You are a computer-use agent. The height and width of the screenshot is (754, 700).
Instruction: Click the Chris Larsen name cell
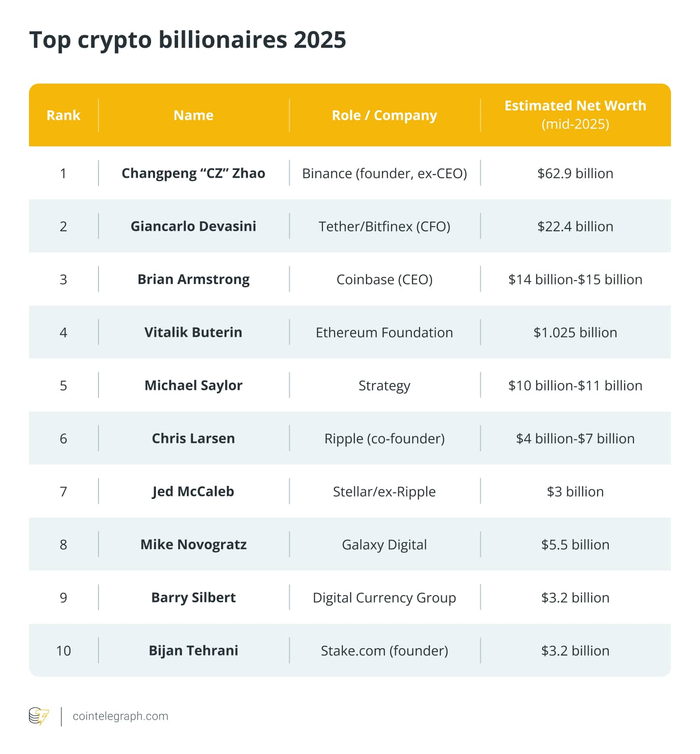[193, 438]
